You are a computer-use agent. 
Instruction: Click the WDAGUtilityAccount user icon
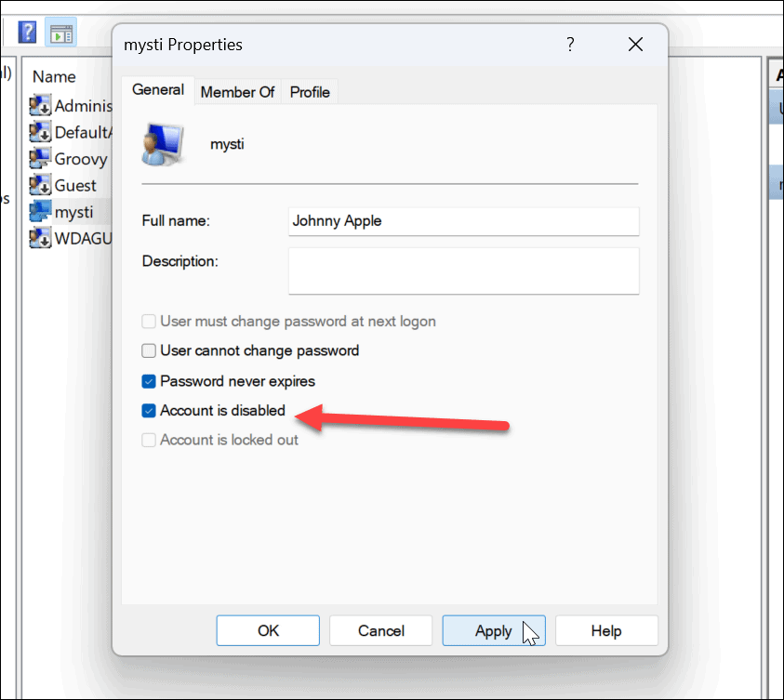(x=40, y=238)
